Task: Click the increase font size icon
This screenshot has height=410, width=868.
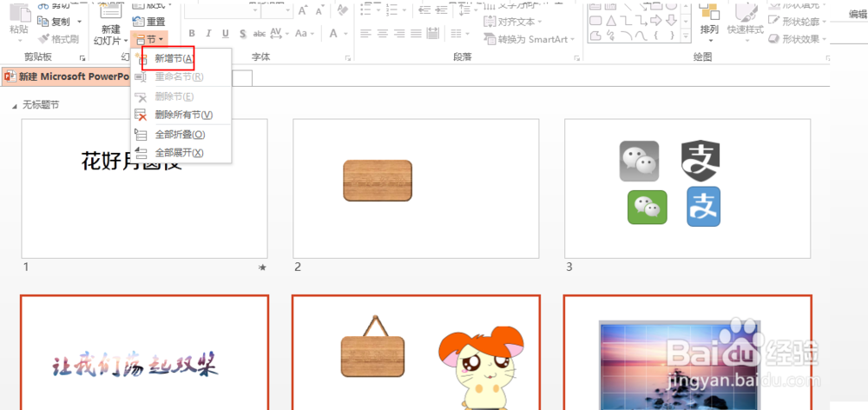Action: tap(303, 10)
